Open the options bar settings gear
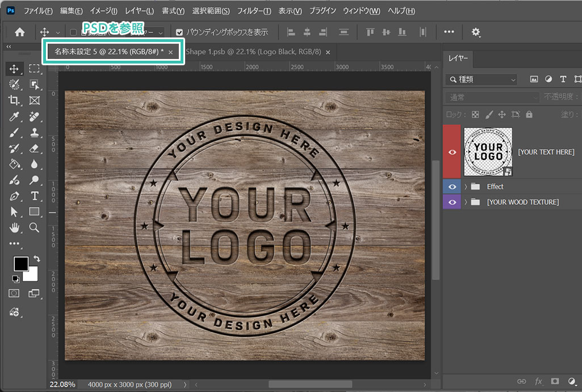582x392 pixels. 476,32
